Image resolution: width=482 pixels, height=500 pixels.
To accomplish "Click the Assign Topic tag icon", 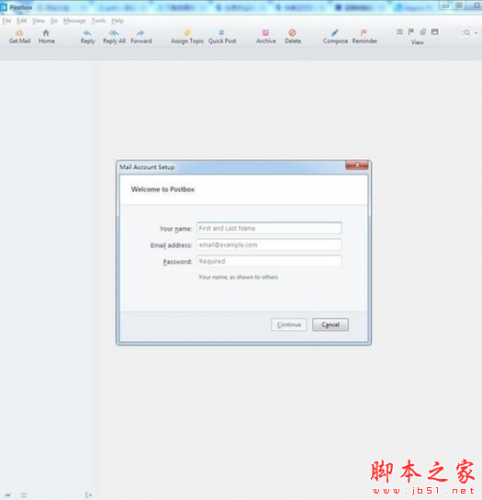I will pyautogui.click(x=187, y=33).
